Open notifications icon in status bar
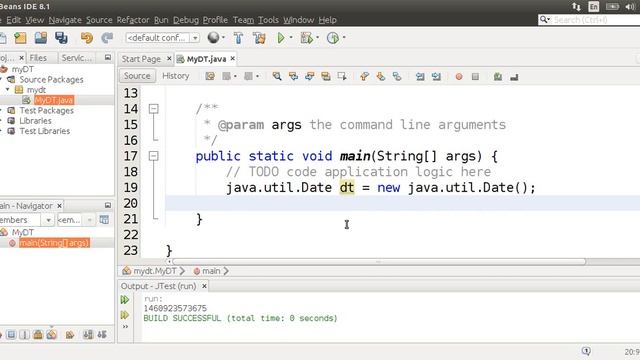 [586, 351]
